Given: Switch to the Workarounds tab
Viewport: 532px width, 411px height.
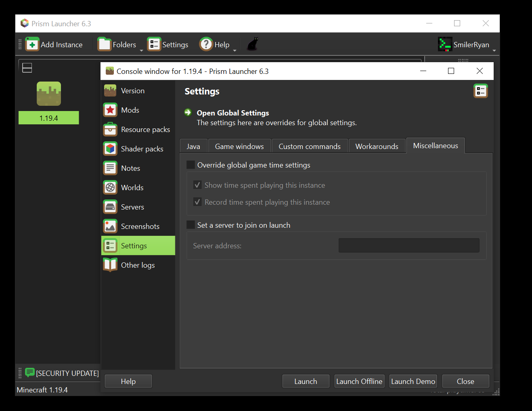Looking at the screenshot, I should [377, 146].
